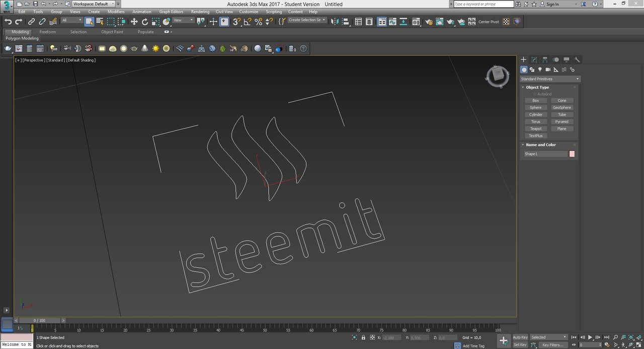The height and width of the screenshot is (349, 644).
Task: Enable the AutoGrid checkbox
Action: 535,94
